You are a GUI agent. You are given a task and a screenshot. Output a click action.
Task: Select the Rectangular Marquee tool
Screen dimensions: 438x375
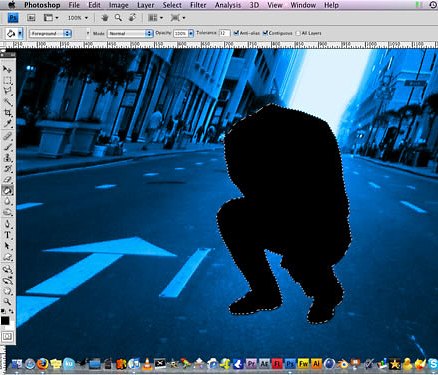pos(7,80)
